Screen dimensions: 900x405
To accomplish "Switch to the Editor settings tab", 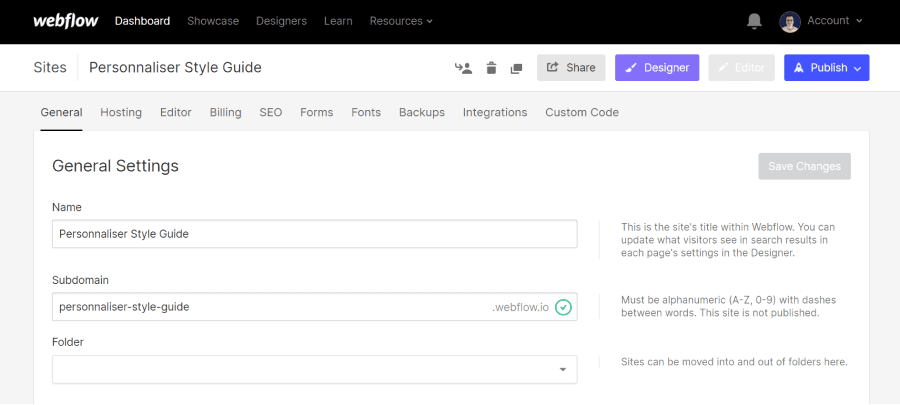I will (x=176, y=112).
